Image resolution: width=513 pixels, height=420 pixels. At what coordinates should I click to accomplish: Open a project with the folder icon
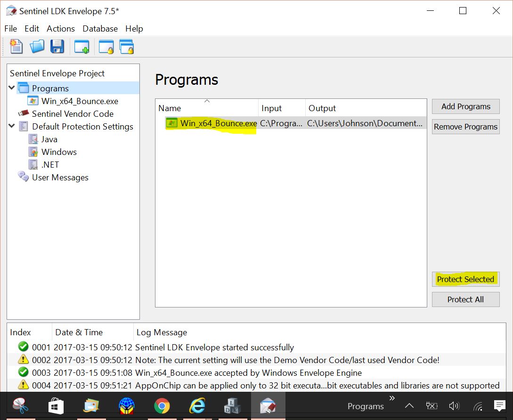point(37,47)
